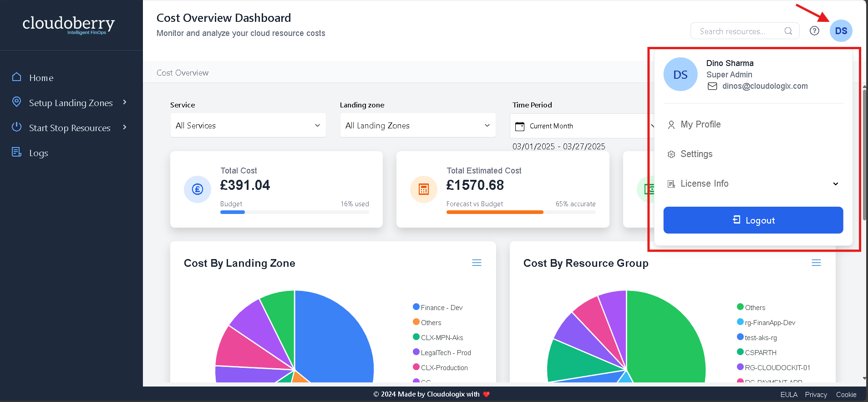Viewport: 868px width, 402px height.
Task: Click the search magnifier icon
Action: click(x=788, y=31)
